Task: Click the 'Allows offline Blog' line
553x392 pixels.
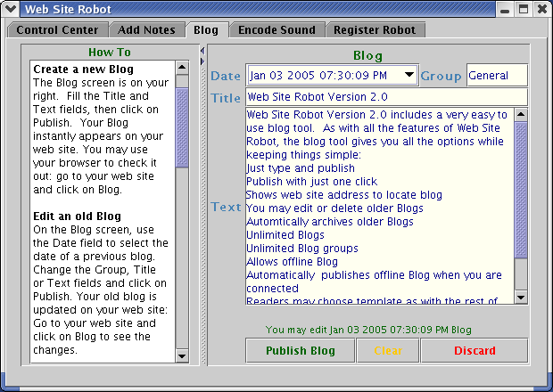Action: click(292, 262)
